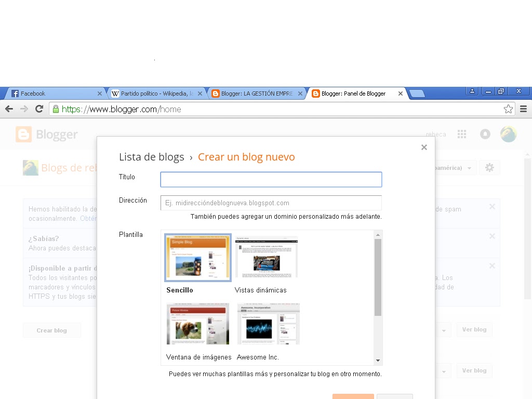Open dropdown arrow beside second Ver blog
This screenshot has height=399, width=532.
tap(444, 371)
